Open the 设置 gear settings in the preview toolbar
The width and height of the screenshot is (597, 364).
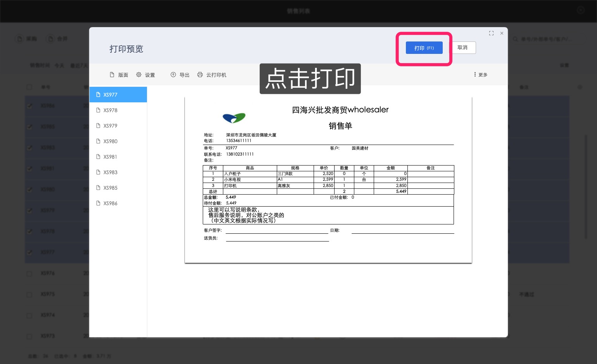[145, 75]
